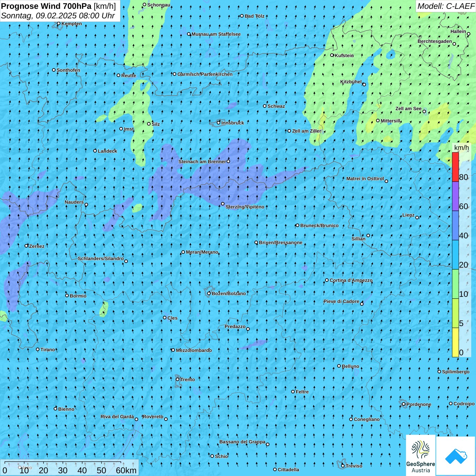Click the date 'Sonntag, 09.02.2025 08:00 Uhr'
This screenshot has width=476, height=476.
coord(58,16)
